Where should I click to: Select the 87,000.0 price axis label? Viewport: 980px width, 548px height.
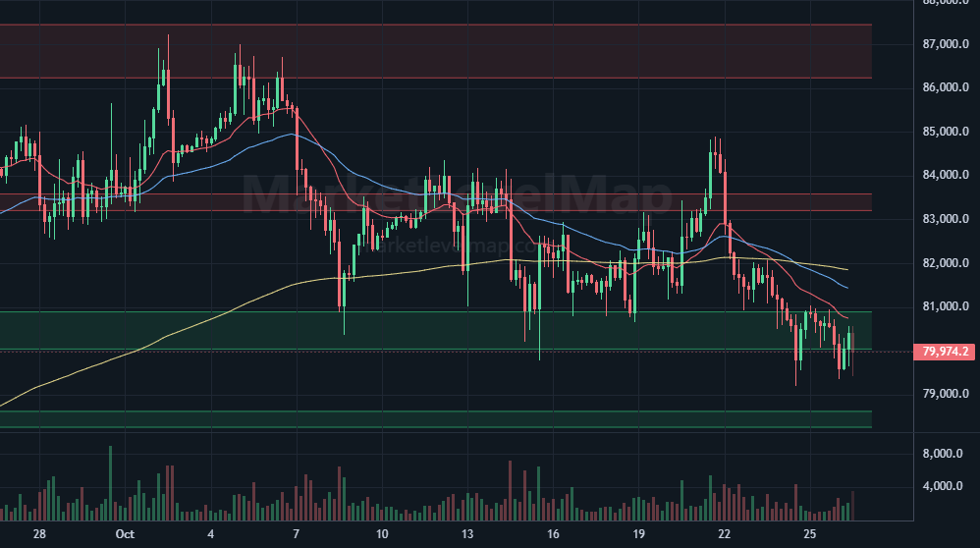pos(946,44)
